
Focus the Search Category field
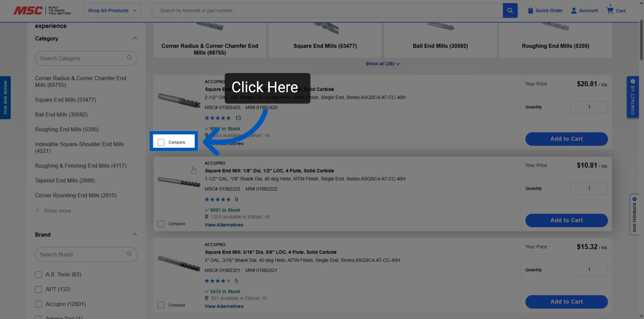tap(86, 58)
